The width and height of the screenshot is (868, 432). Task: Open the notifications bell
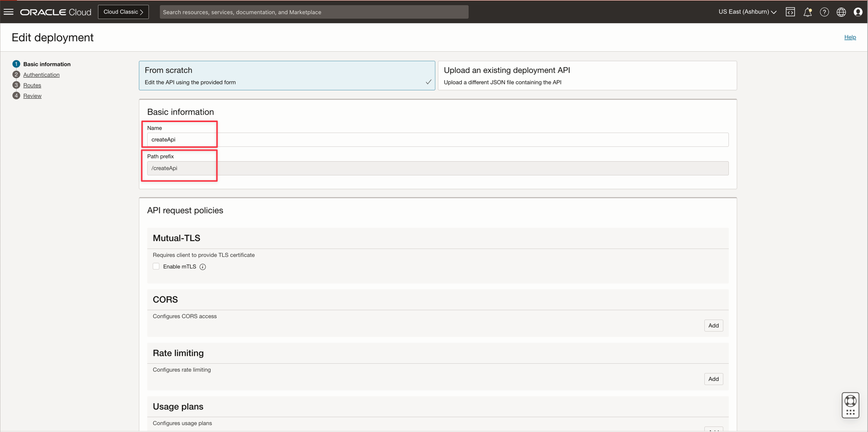coord(807,12)
